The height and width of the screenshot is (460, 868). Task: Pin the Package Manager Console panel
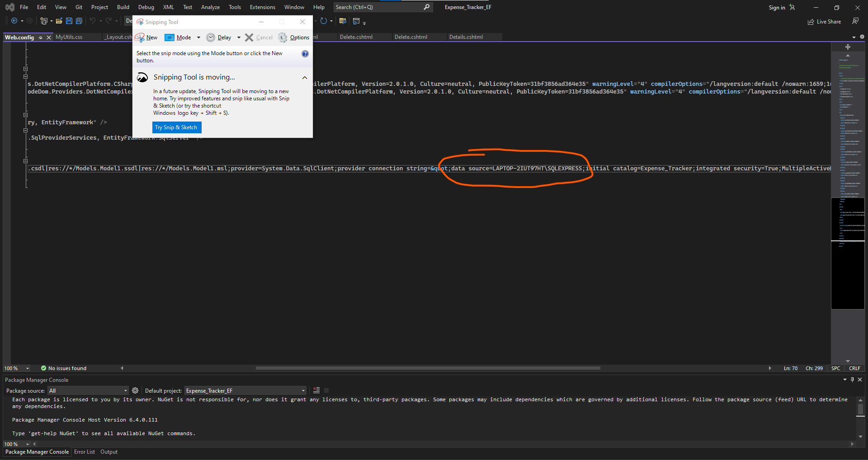tap(853, 380)
